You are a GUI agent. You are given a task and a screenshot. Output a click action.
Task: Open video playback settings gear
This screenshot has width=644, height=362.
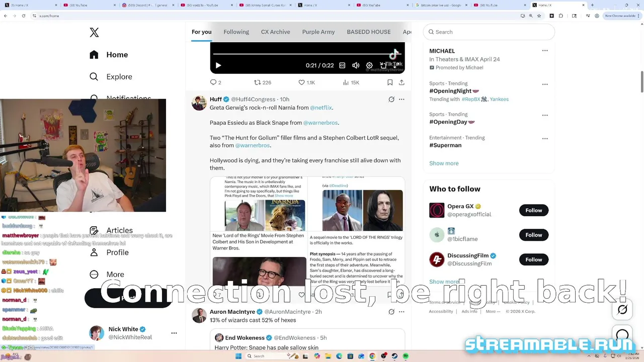pyautogui.click(x=369, y=65)
